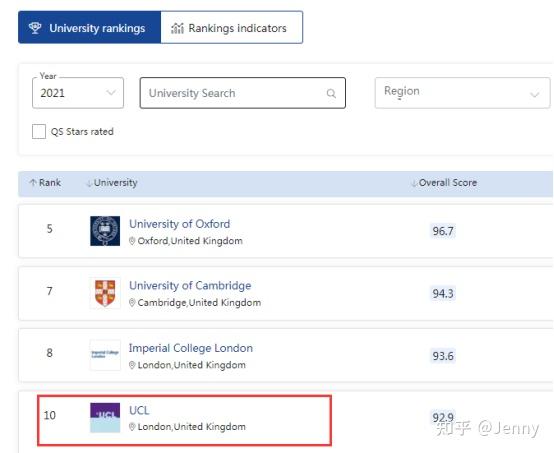Select rank number 8 for Imperial
554x453 pixels.
49,353
